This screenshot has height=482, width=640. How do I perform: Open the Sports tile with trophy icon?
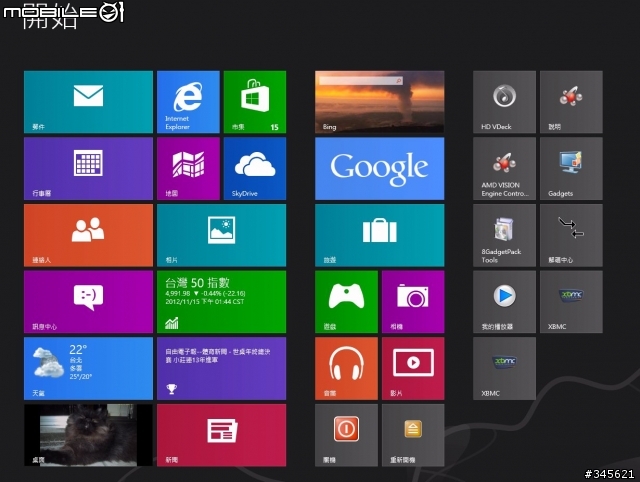(x=222, y=369)
